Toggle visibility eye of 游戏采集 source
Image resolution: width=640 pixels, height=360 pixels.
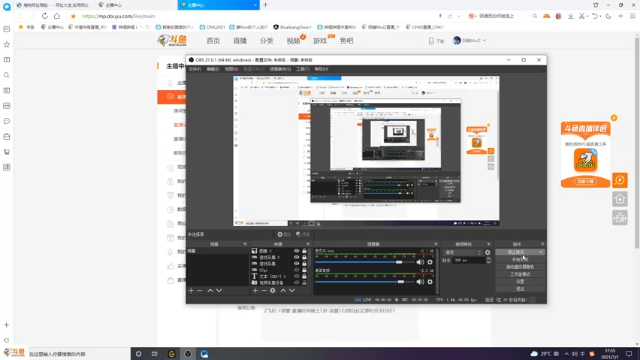pos(297,264)
